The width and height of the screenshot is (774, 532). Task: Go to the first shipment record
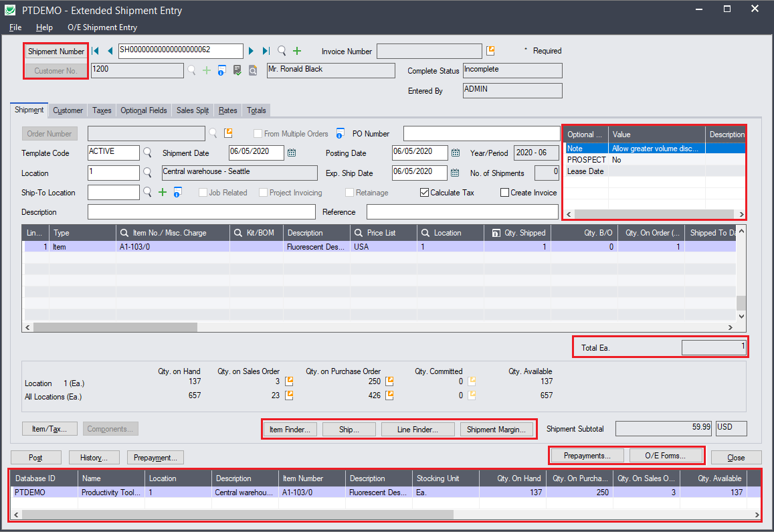96,51
